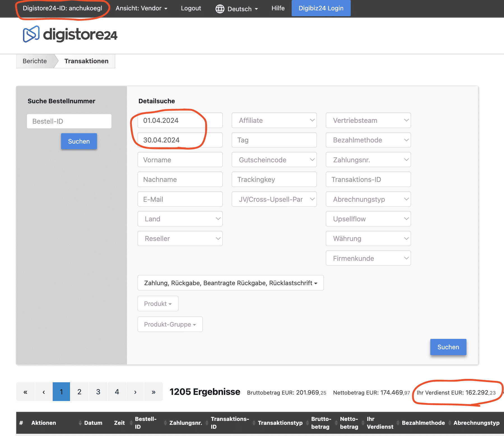The image size is (504, 436).
Task: Click the Aktionen column header
Action: coord(44,423)
